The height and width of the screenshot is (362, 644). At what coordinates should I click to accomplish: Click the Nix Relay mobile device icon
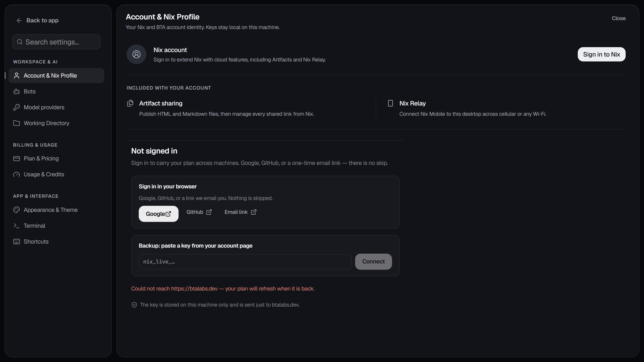click(390, 103)
